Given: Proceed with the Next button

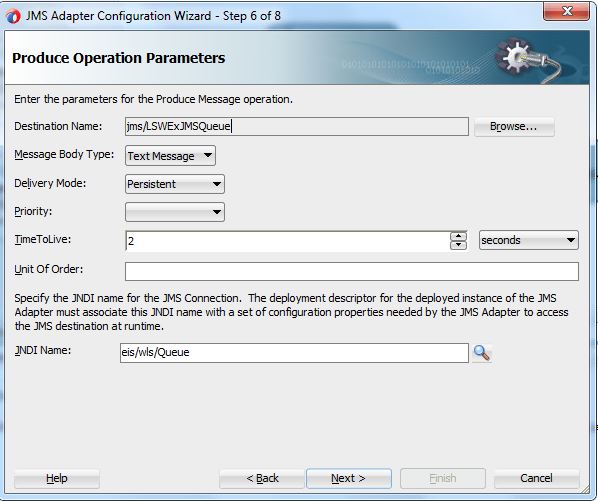Looking at the screenshot, I should [x=349, y=478].
